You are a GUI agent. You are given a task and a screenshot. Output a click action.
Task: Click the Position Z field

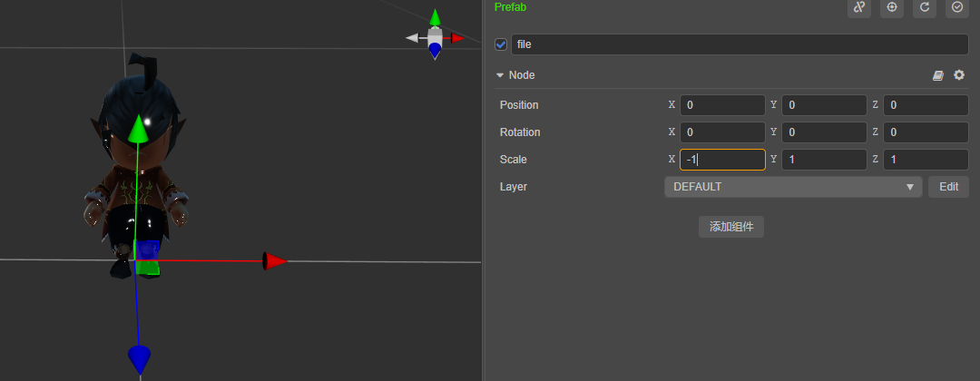pyautogui.click(x=926, y=105)
